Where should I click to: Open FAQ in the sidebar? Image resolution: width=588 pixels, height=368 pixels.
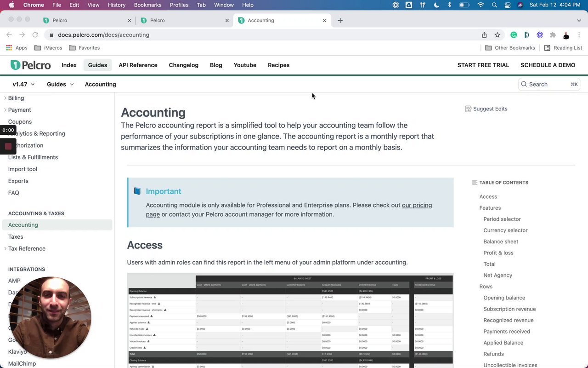[13, 193]
